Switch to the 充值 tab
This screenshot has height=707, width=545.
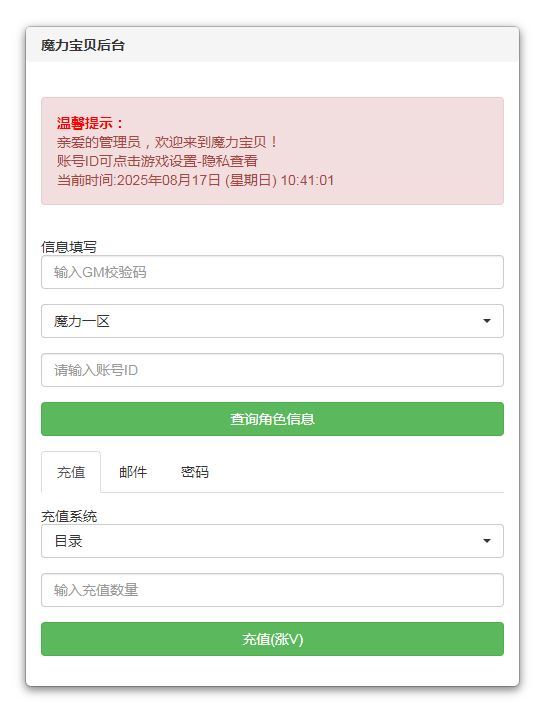(71, 472)
